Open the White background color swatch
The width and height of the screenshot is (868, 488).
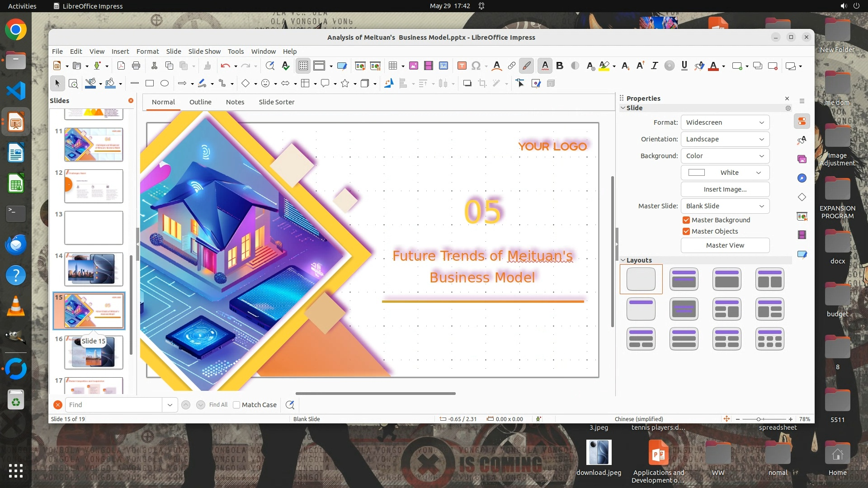click(725, 173)
